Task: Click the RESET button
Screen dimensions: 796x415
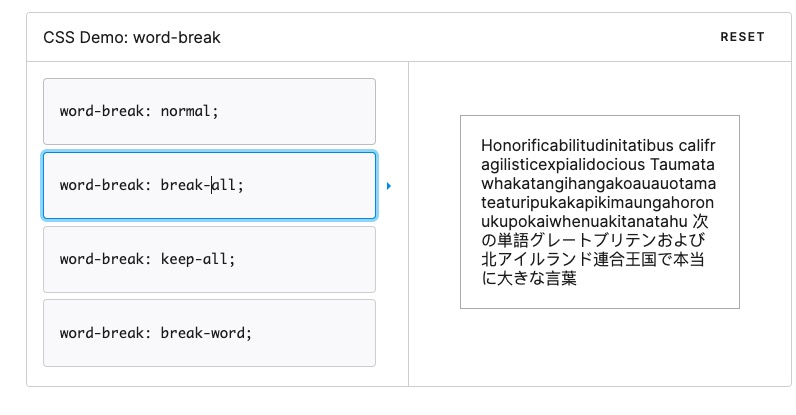Action: (742, 37)
